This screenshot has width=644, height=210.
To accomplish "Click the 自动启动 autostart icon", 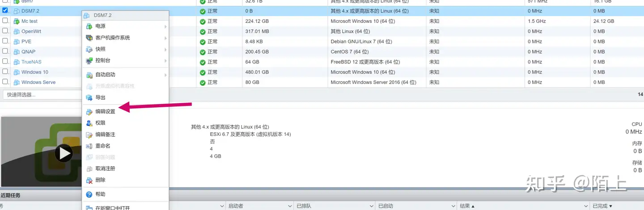I will pos(89,75).
